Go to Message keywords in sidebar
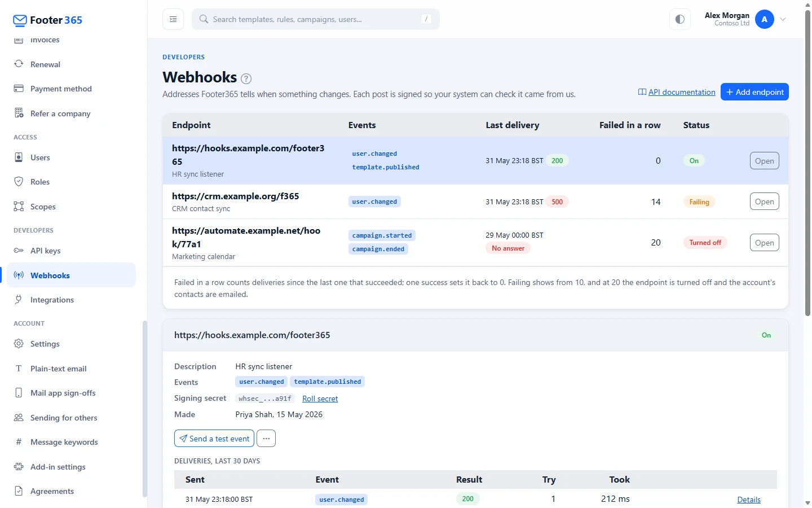 tap(71, 442)
